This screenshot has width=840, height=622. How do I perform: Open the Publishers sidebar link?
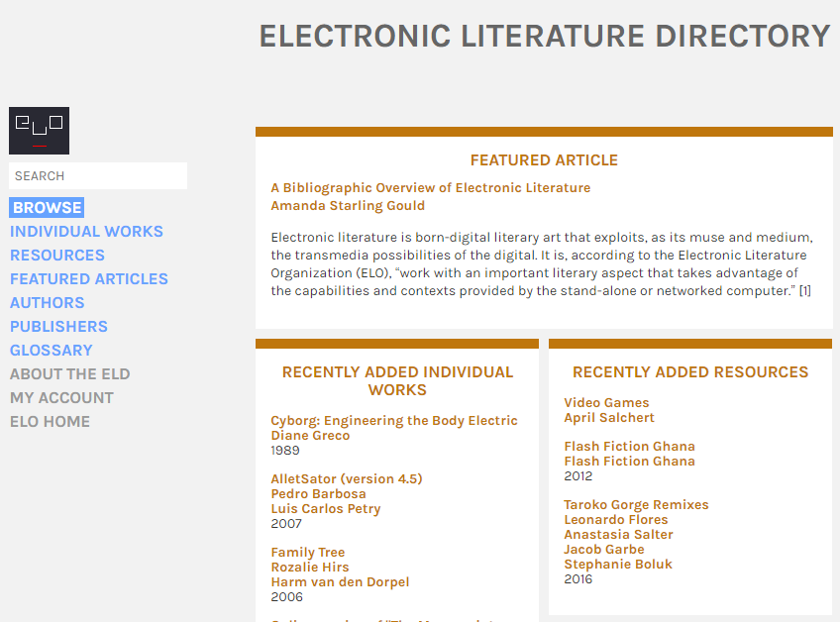click(x=58, y=326)
